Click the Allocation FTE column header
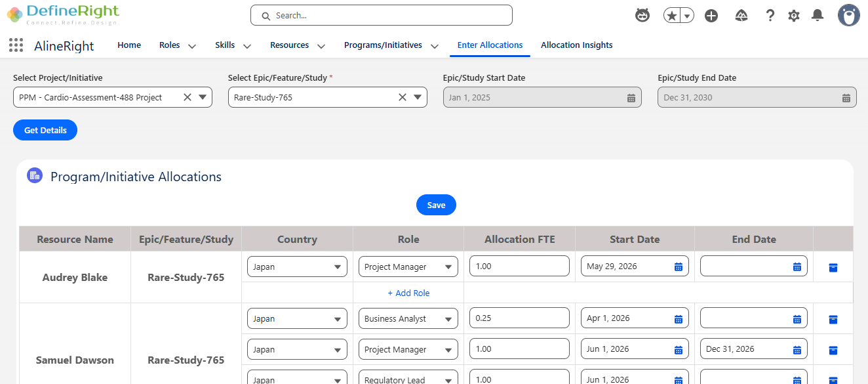 [x=520, y=239]
